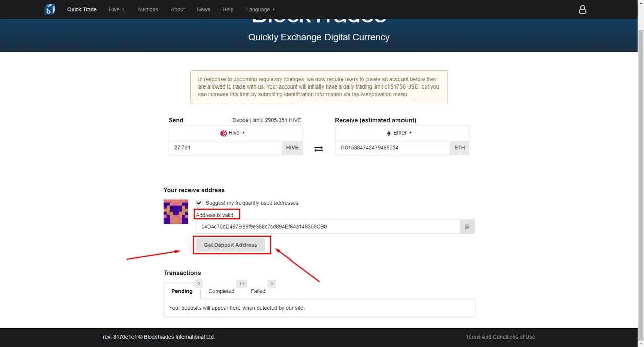Open the Hive send currency dropdown

click(235, 133)
